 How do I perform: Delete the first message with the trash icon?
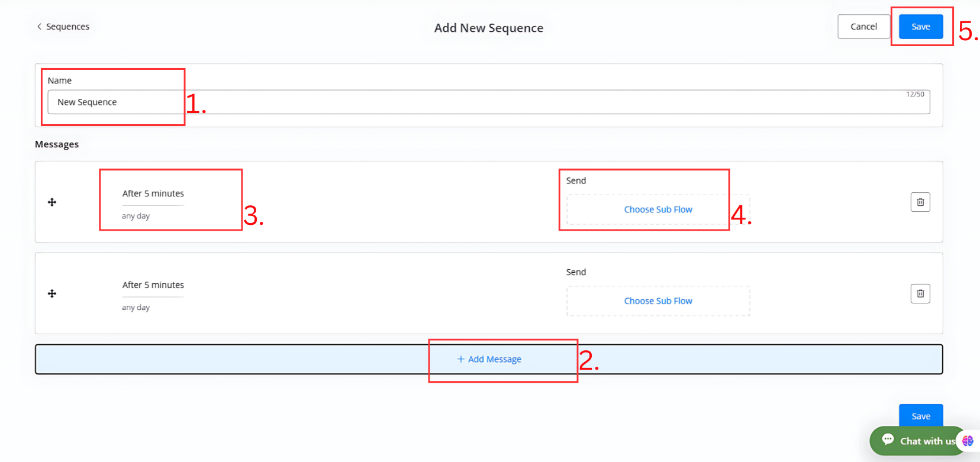coord(920,202)
